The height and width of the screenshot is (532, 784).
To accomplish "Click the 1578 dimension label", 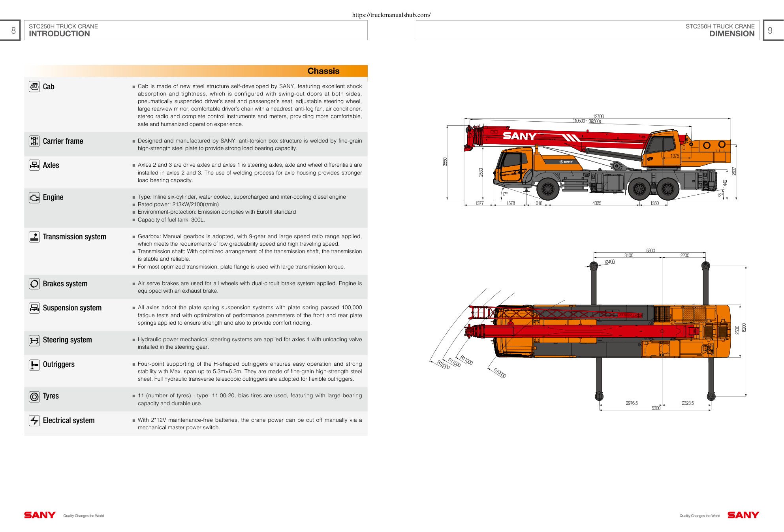I will pos(511,203).
